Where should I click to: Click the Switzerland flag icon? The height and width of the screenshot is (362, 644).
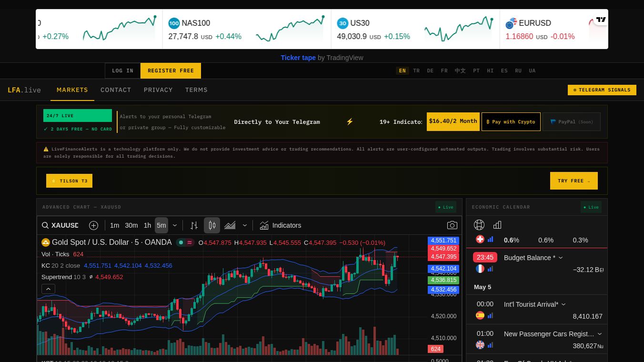click(x=480, y=240)
